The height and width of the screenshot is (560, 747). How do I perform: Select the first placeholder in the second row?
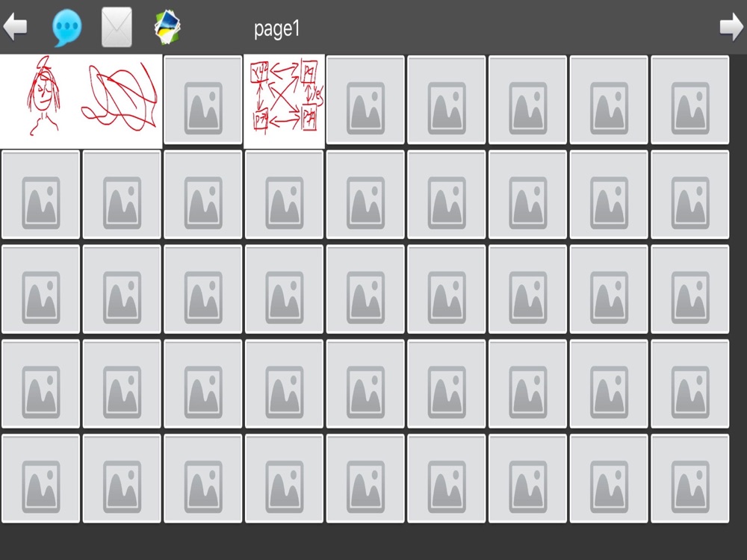41,194
